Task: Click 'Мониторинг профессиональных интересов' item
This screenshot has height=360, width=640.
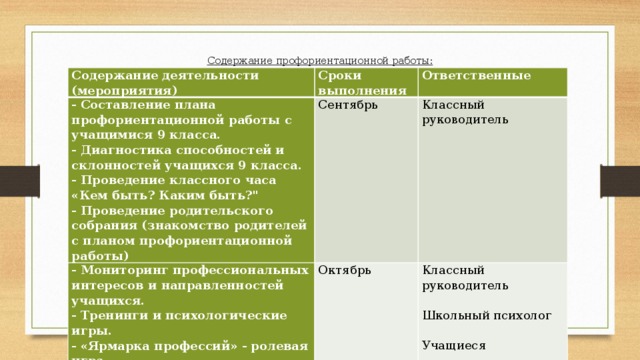Action: click(x=190, y=285)
